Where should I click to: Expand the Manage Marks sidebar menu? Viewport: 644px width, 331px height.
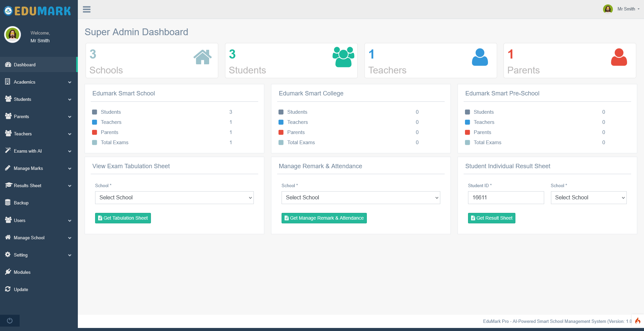pos(28,168)
